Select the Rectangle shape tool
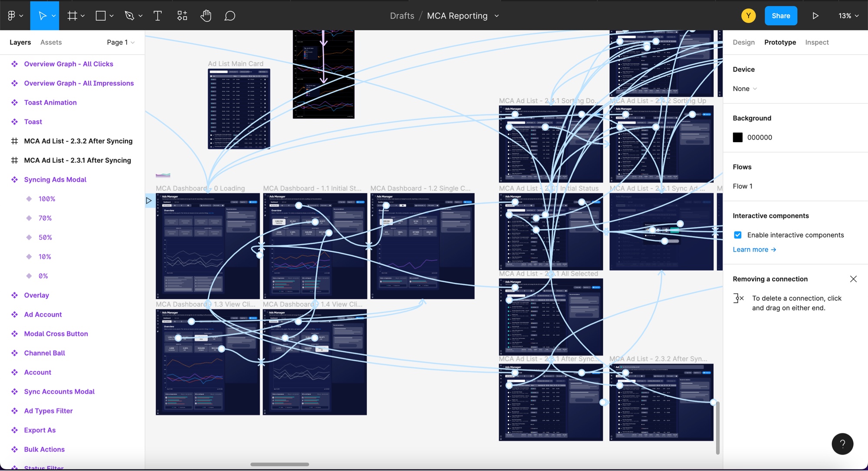 101,16
